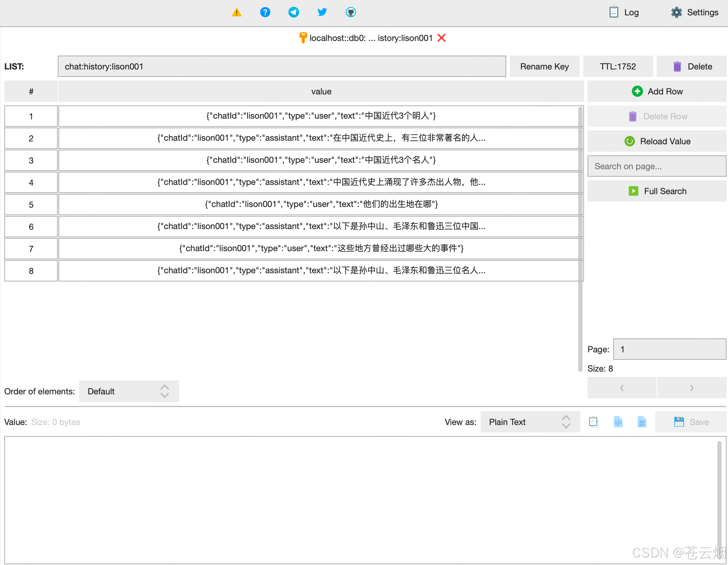
Task: Expand the Order of elements dropdown
Action: click(x=129, y=391)
